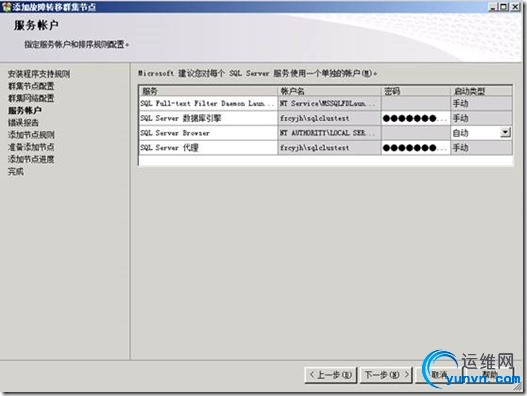
Task: Click account name NT Service\MSSQLFDLaun cell
Action: tap(329, 104)
